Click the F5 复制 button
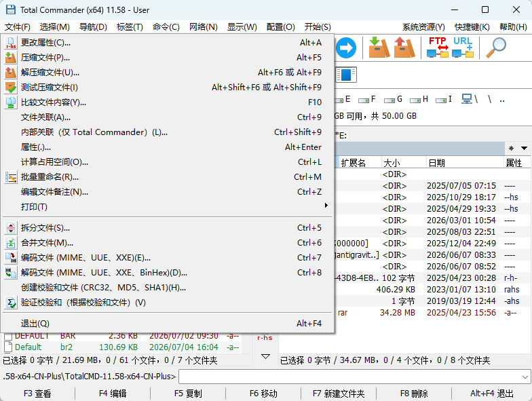The height and width of the screenshot is (401, 532). pos(188,394)
